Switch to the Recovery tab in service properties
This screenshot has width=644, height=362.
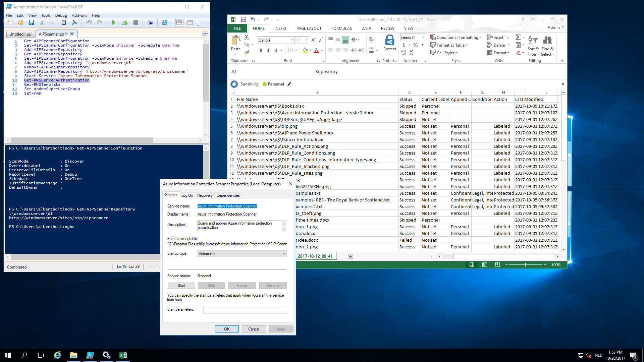coord(205,195)
